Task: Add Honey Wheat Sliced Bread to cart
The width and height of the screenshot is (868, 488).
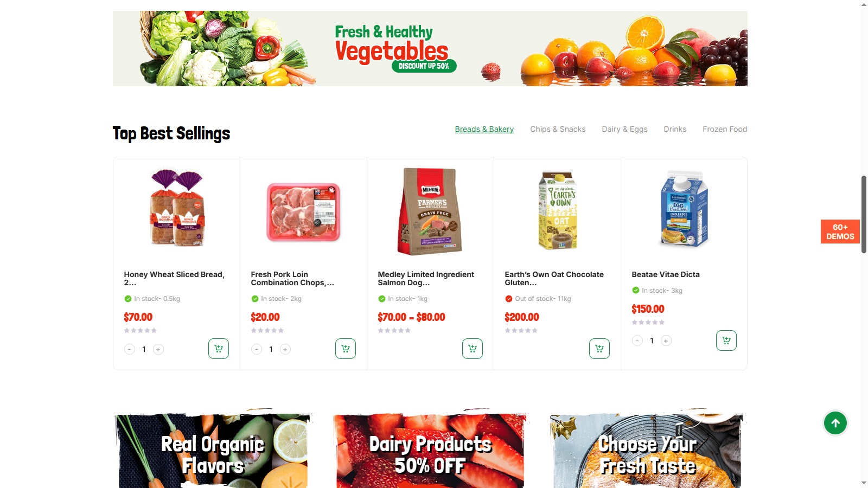Action: pyautogui.click(x=219, y=349)
